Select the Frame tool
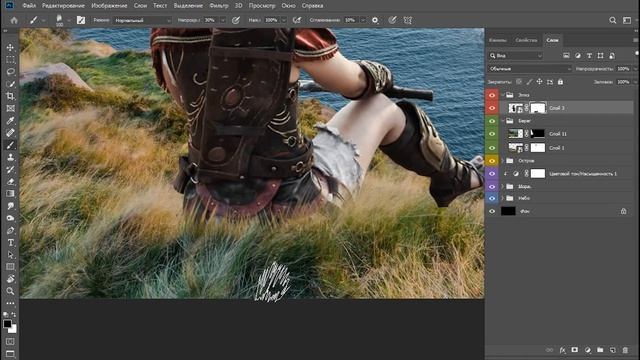Image resolution: width=640 pixels, height=360 pixels. pyautogui.click(x=10, y=109)
